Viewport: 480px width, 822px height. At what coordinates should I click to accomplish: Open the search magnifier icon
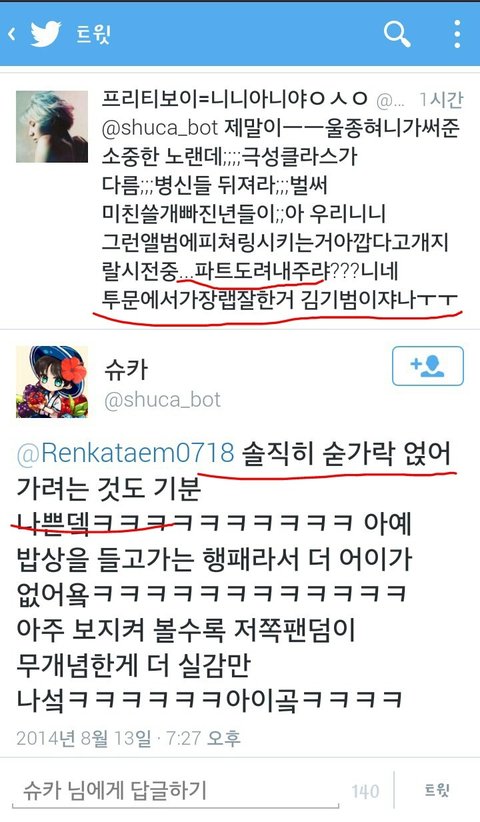click(397, 34)
